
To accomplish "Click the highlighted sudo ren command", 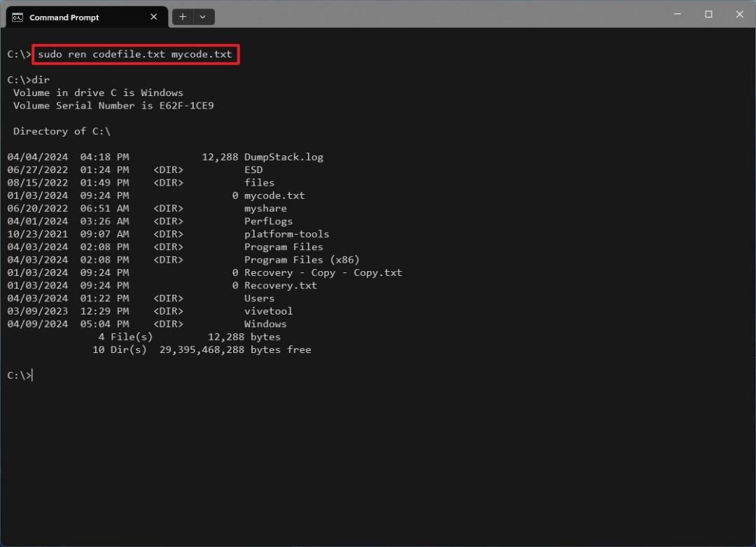I will click(x=136, y=54).
